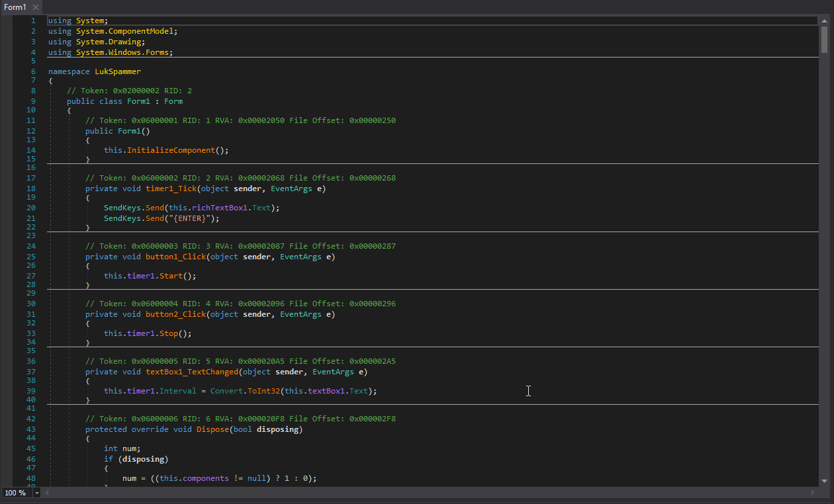Click the textBox1_TextChanged method name
834x504 pixels.
(193, 372)
